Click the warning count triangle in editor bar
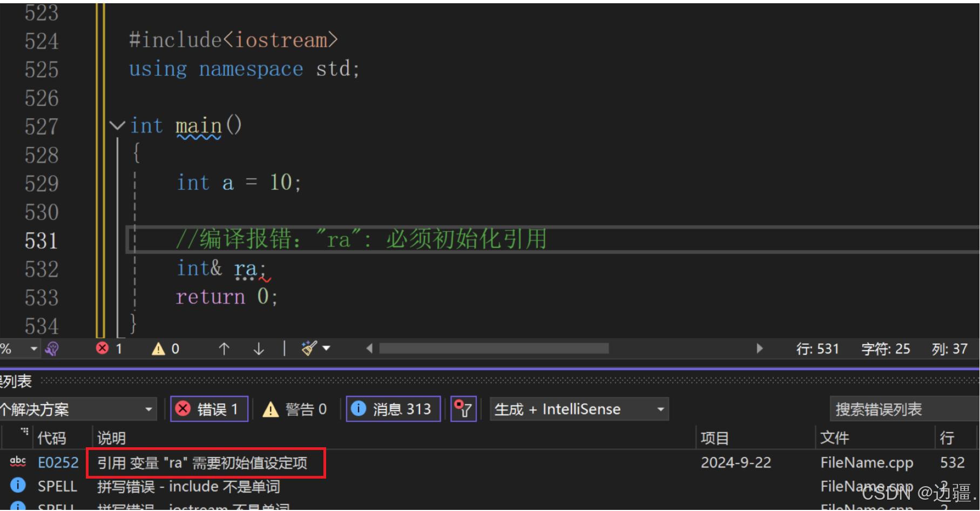The image size is (980, 511). coord(158,349)
